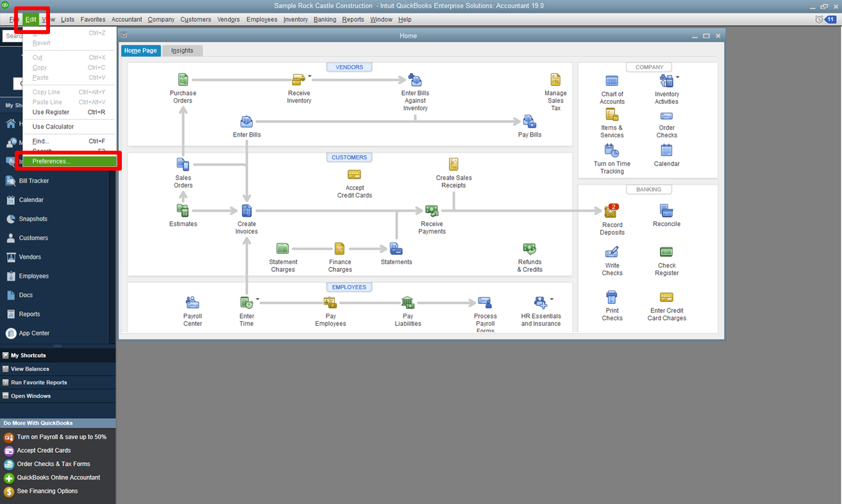This screenshot has width=842, height=504.
Task: Open Turn on Time Tracking icon
Action: pos(612,151)
